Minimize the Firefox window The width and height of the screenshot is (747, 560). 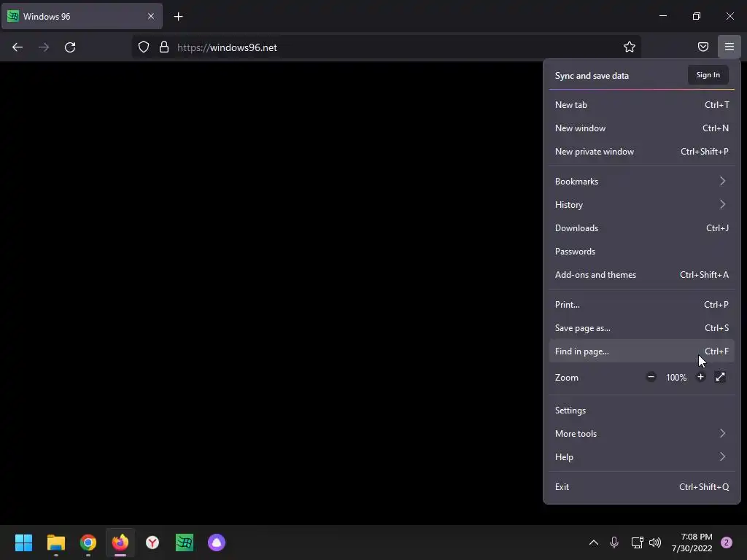(662, 16)
